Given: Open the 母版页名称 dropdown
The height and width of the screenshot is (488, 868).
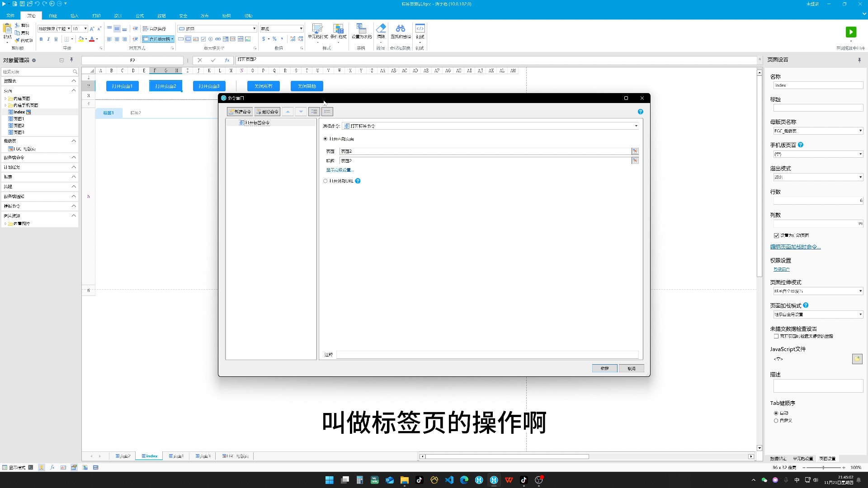Looking at the screenshot, I should pos(860,131).
